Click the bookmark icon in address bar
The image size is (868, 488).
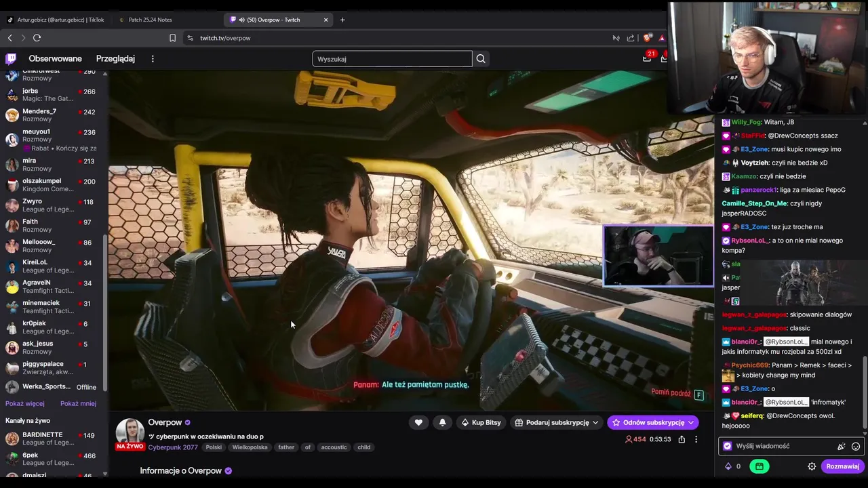(x=172, y=38)
